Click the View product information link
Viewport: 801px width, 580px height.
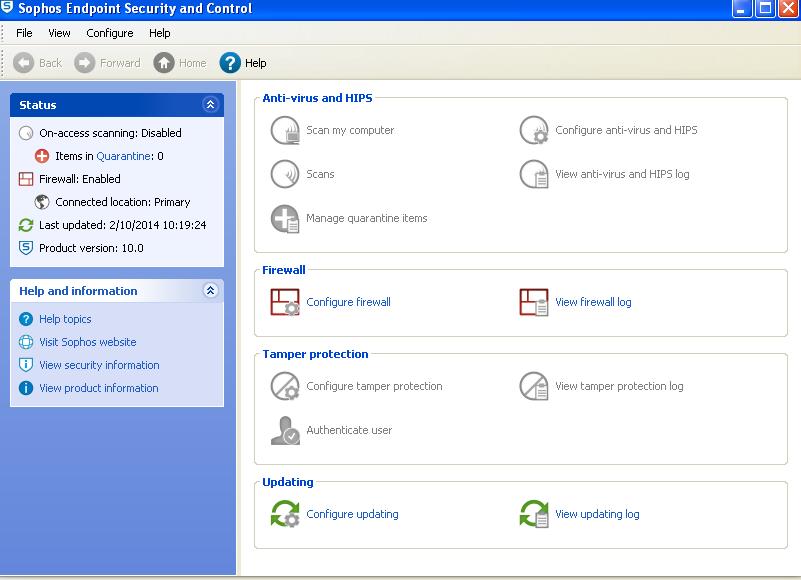[x=99, y=388]
